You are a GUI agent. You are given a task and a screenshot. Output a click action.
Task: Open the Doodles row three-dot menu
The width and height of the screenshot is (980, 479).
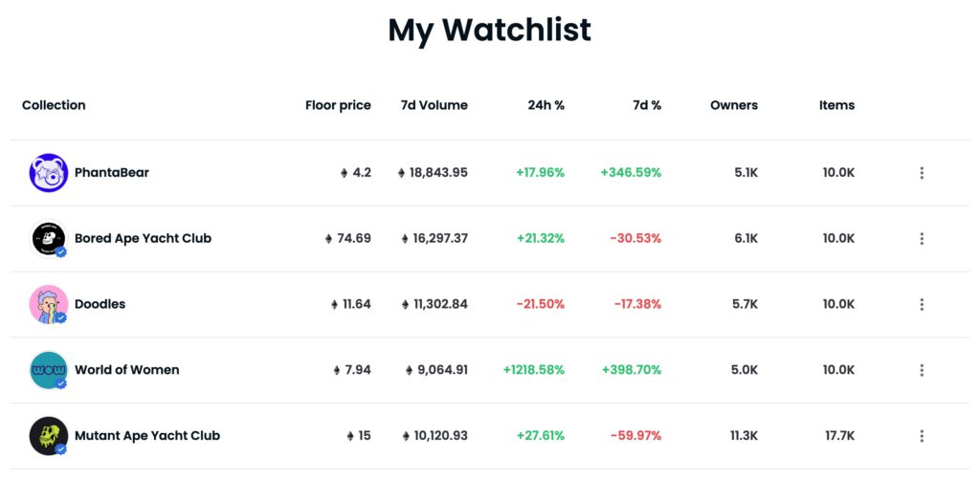[922, 304]
